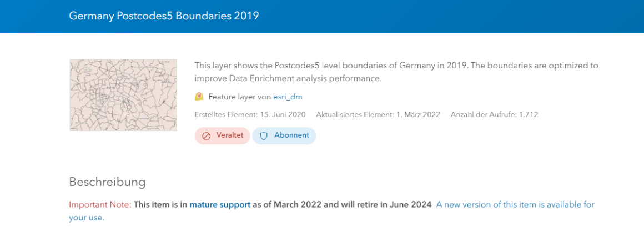Open the esri_dm owner profile link
This screenshot has height=231, width=644.
(288, 97)
